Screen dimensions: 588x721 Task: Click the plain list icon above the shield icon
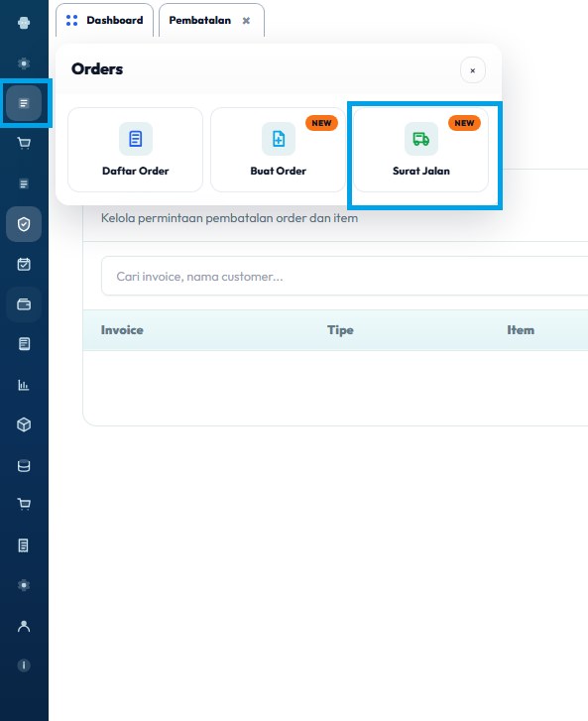coord(24,183)
